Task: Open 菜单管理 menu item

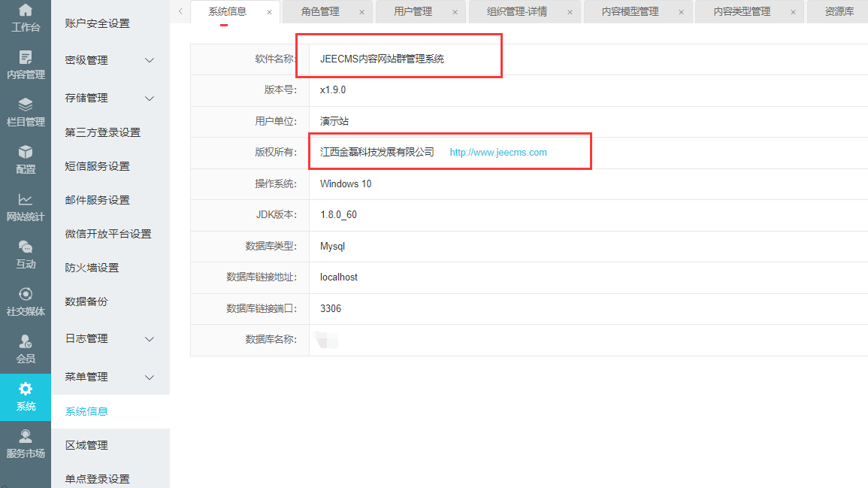Action: point(86,377)
